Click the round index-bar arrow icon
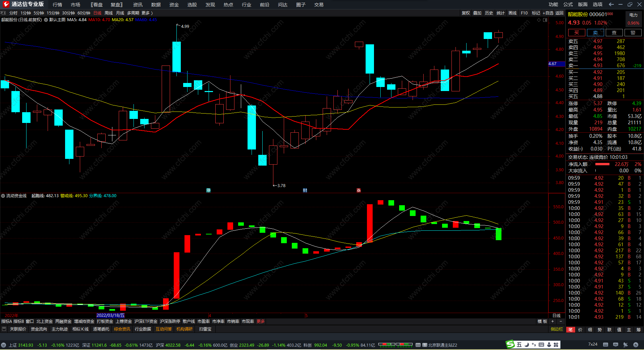This screenshot has width=644, height=350. tap(3, 345)
